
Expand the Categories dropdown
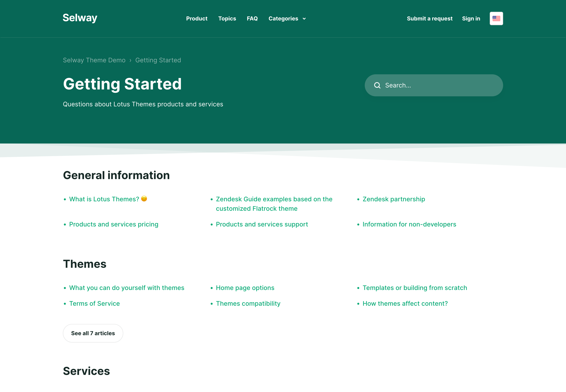point(287,19)
